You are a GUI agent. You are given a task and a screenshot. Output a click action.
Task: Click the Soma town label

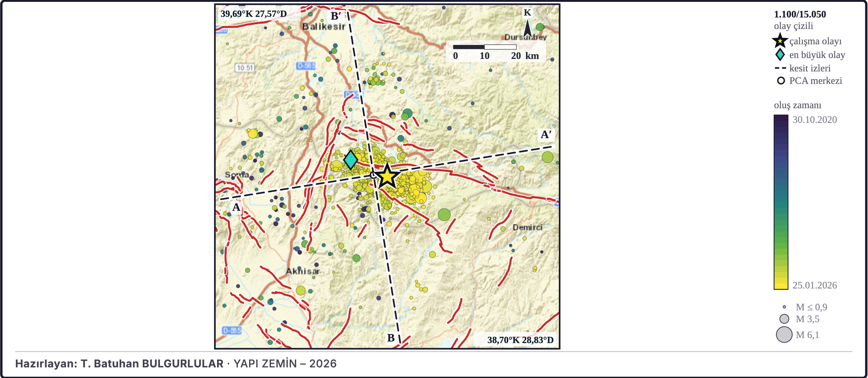point(237,175)
